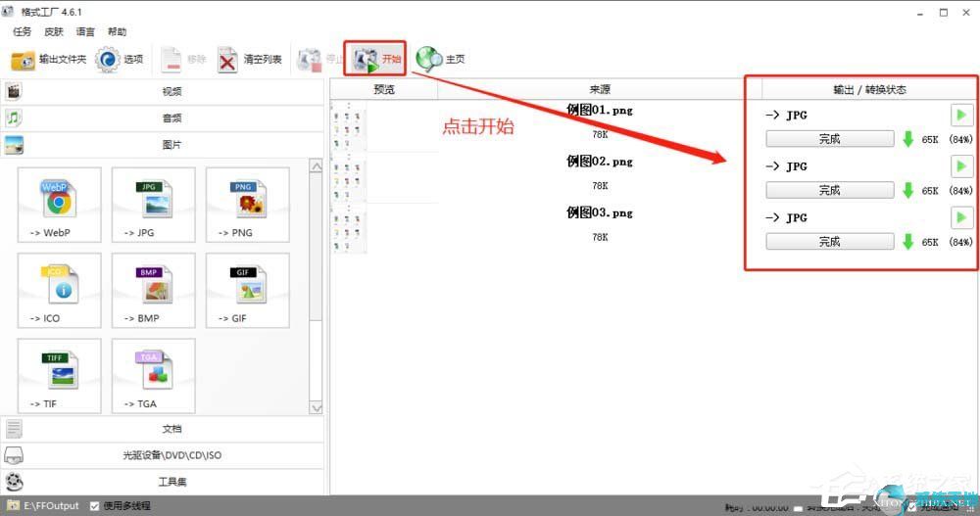Select the 例图03.png file name

[600, 212]
